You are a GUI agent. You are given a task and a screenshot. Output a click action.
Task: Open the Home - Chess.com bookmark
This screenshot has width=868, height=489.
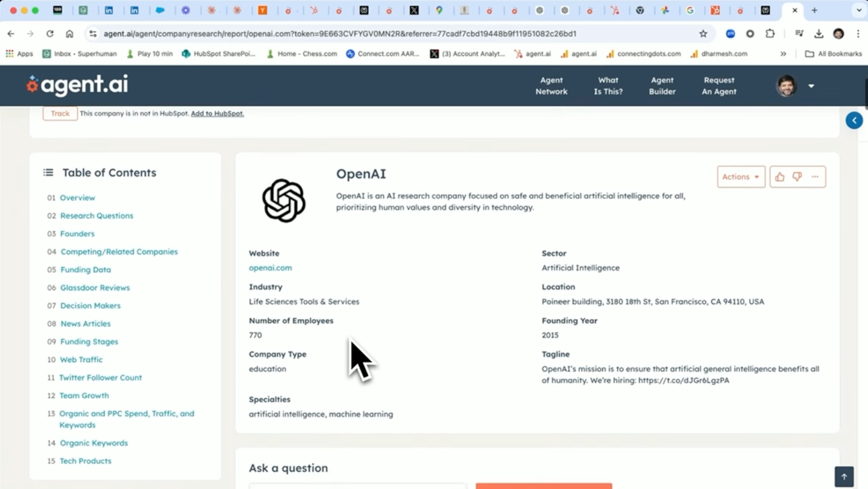coord(301,54)
